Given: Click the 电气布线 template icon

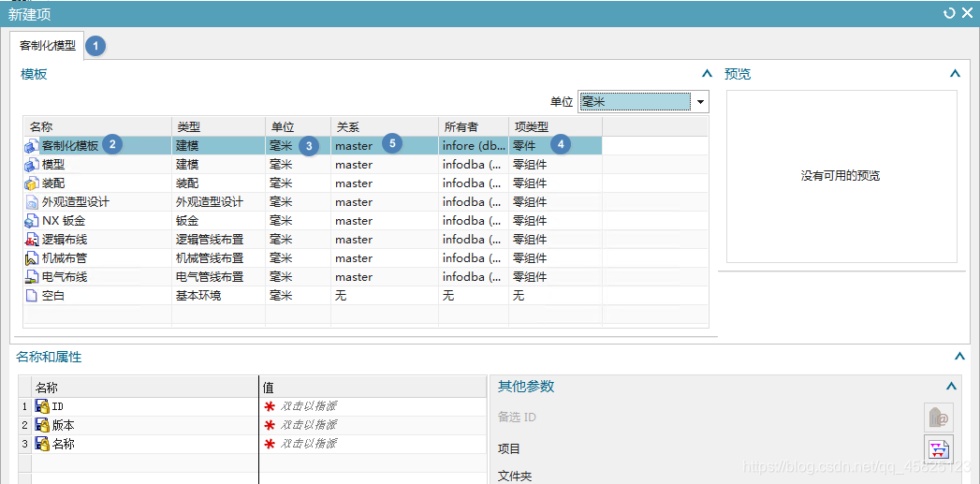Looking at the screenshot, I should tap(32, 278).
